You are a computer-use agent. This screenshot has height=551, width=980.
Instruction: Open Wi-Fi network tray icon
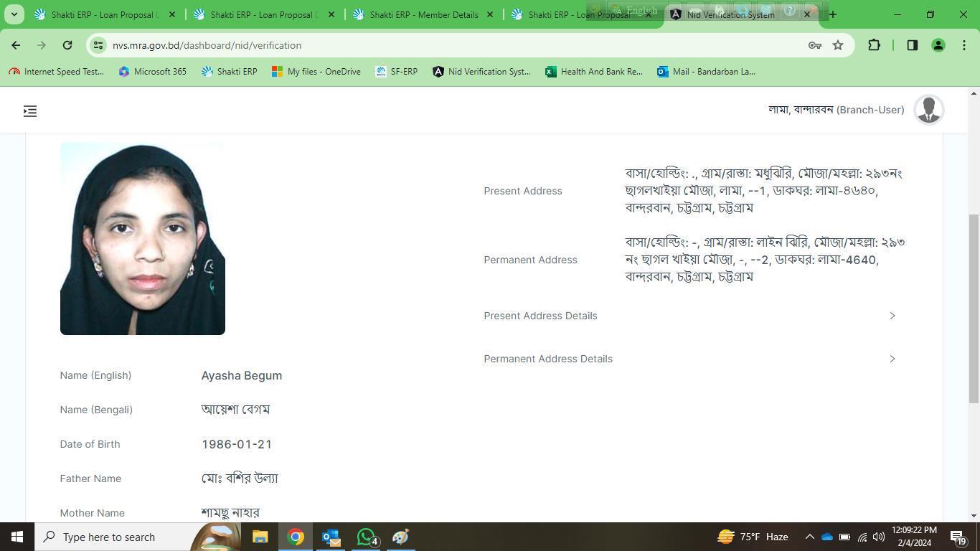[x=862, y=537]
